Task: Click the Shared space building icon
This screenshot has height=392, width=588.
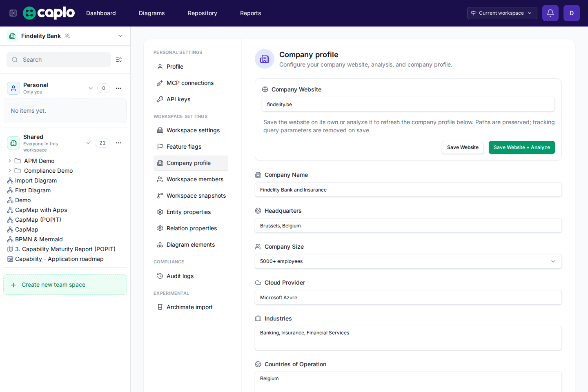Action: click(13, 143)
